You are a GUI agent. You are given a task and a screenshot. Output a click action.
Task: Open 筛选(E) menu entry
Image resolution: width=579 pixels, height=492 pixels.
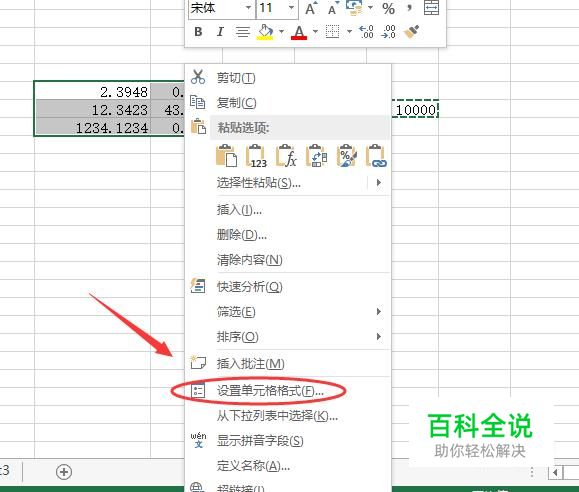coord(236,312)
